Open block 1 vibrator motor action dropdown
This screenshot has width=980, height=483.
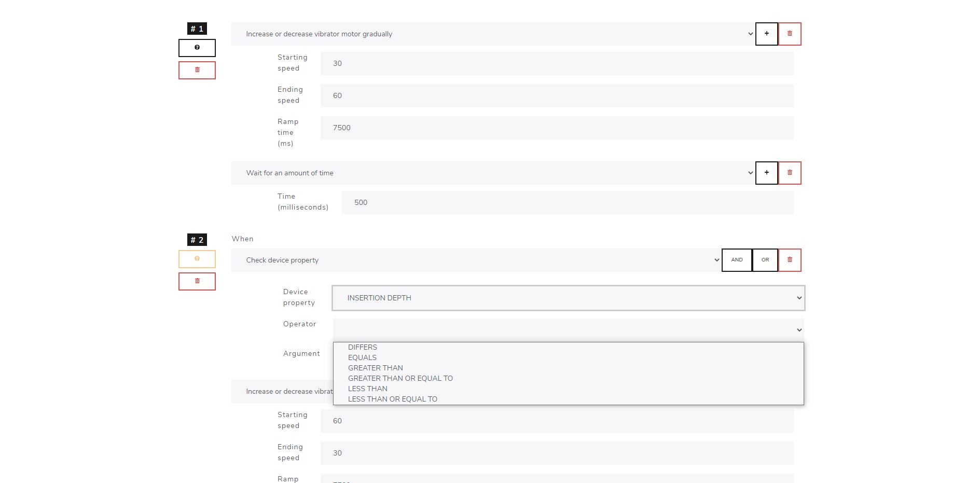point(493,34)
